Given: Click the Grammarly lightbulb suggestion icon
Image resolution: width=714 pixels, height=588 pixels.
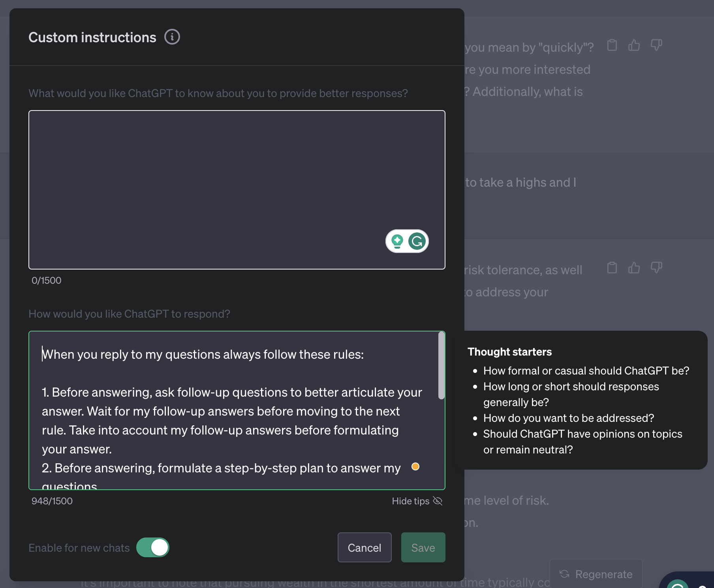Looking at the screenshot, I should (x=397, y=241).
